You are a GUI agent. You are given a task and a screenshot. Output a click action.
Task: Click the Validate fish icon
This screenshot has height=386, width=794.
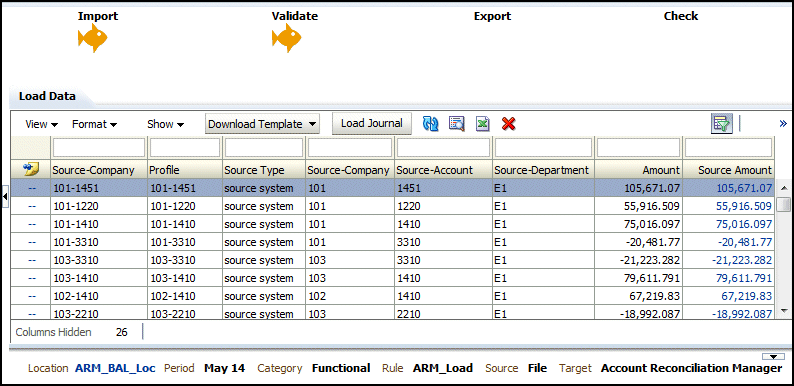coord(286,38)
